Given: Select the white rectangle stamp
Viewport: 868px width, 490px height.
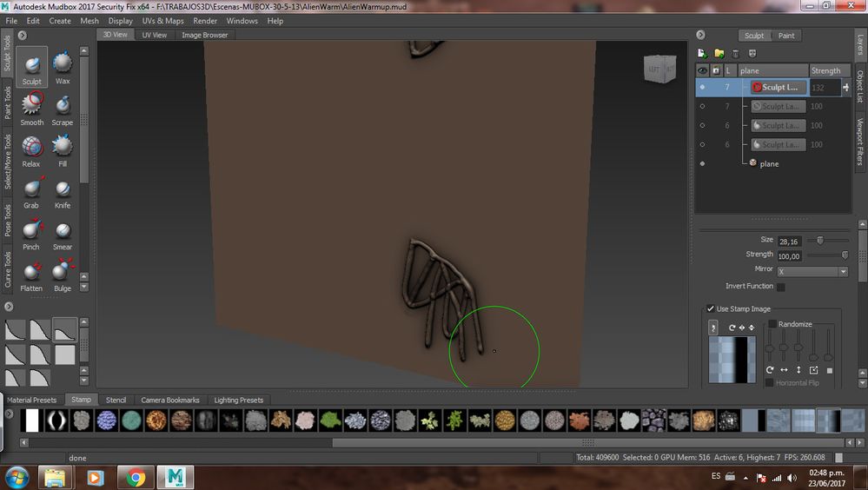Looking at the screenshot, I should pos(31,420).
